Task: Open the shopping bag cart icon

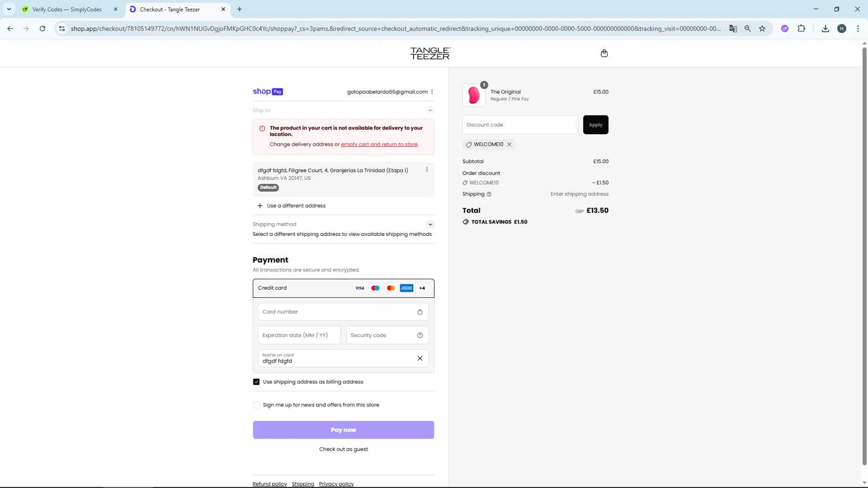Action: click(x=604, y=53)
